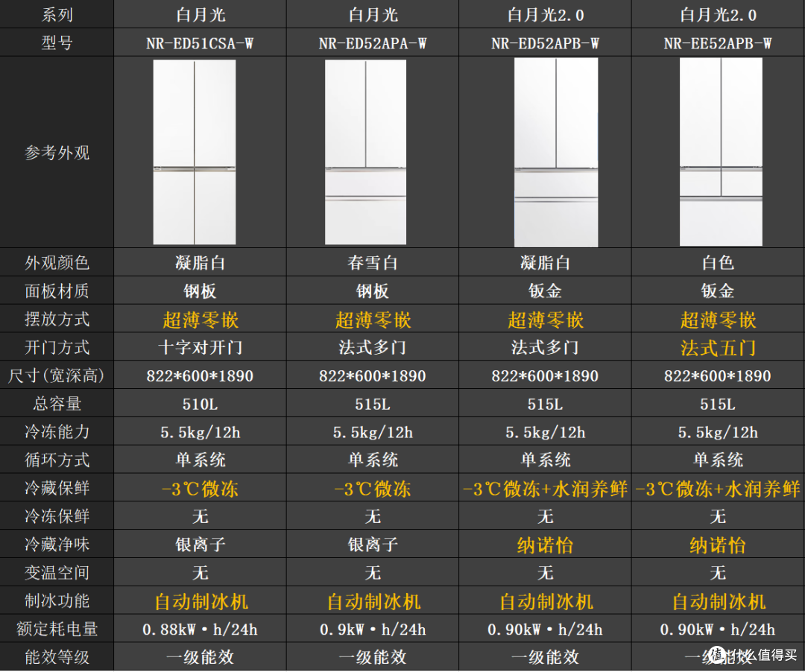Click the row header '外观颜色'
The height and width of the screenshot is (672, 805).
pos(57,263)
